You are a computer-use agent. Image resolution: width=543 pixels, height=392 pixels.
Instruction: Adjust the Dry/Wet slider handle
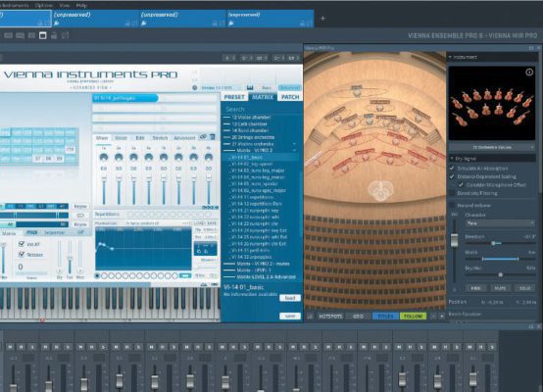coord(501,274)
